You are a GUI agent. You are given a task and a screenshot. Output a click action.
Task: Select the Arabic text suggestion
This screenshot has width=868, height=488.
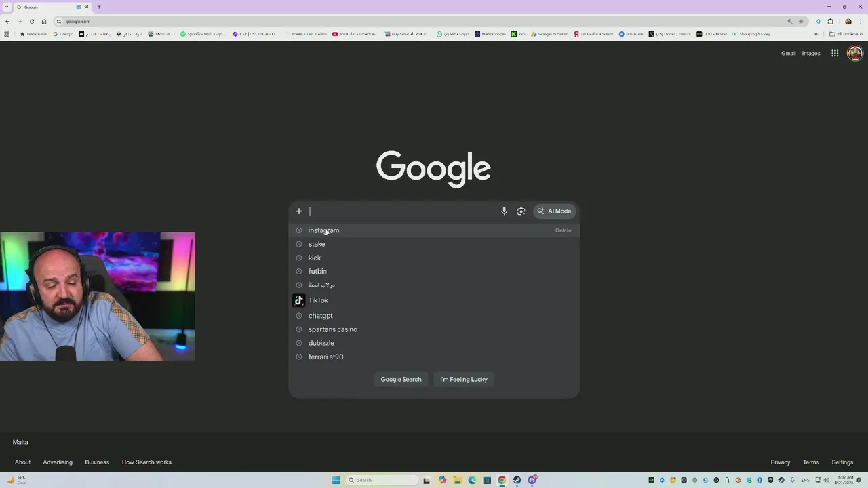[434, 285]
